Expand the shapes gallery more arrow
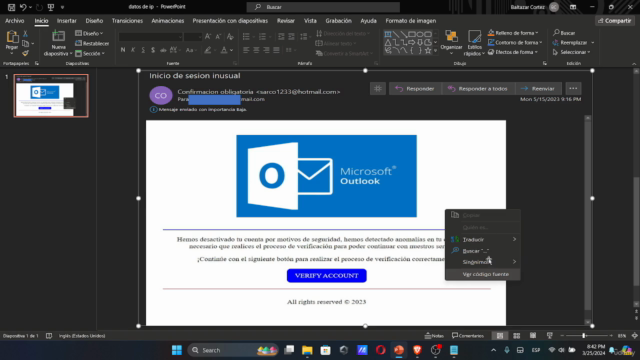This screenshot has width=640, height=360. click(436, 51)
